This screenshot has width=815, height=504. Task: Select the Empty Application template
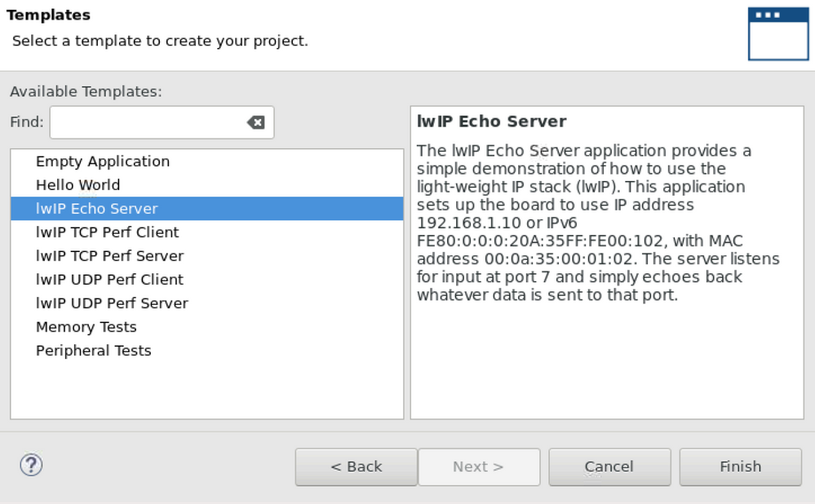click(x=103, y=161)
